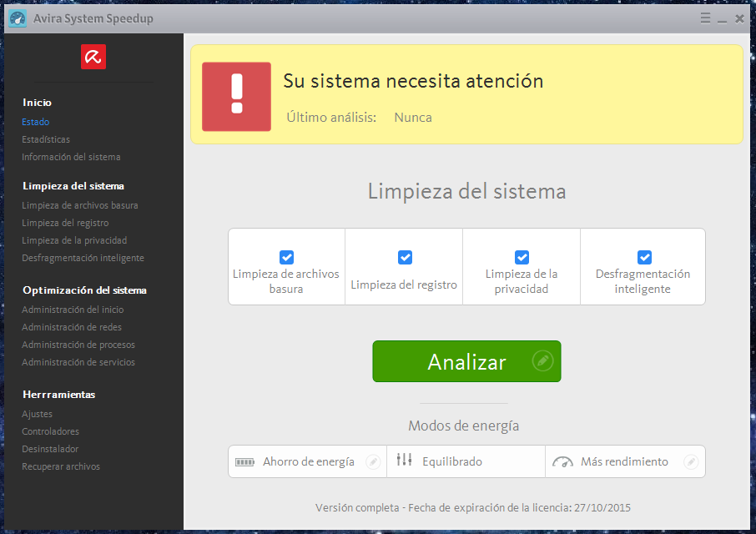Click the 'Último análisis:' label

[x=331, y=118]
